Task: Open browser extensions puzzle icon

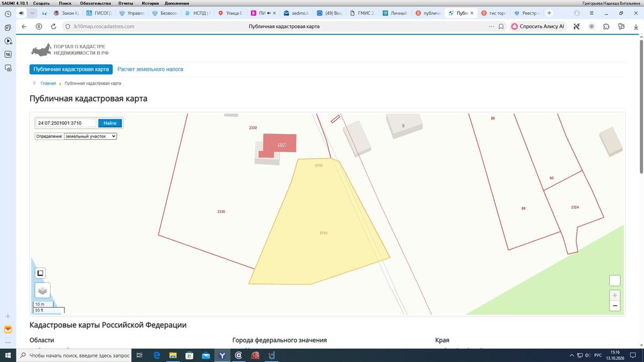Action: tap(606, 26)
